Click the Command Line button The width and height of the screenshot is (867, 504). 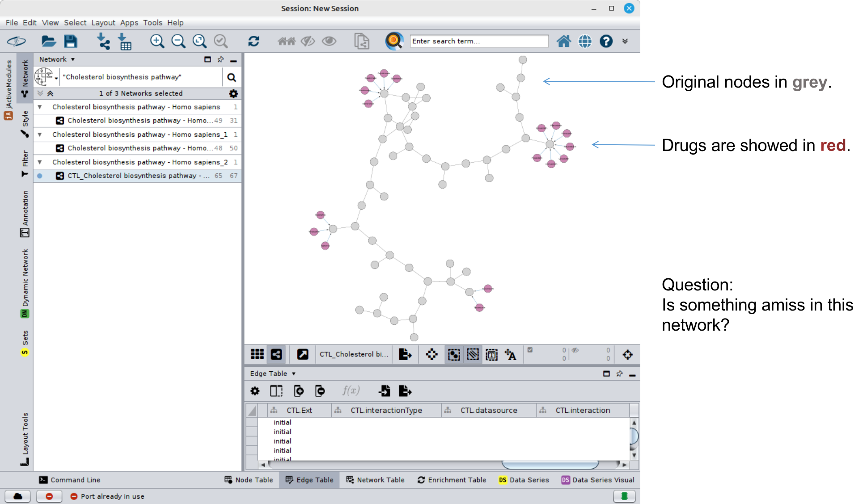point(70,479)
